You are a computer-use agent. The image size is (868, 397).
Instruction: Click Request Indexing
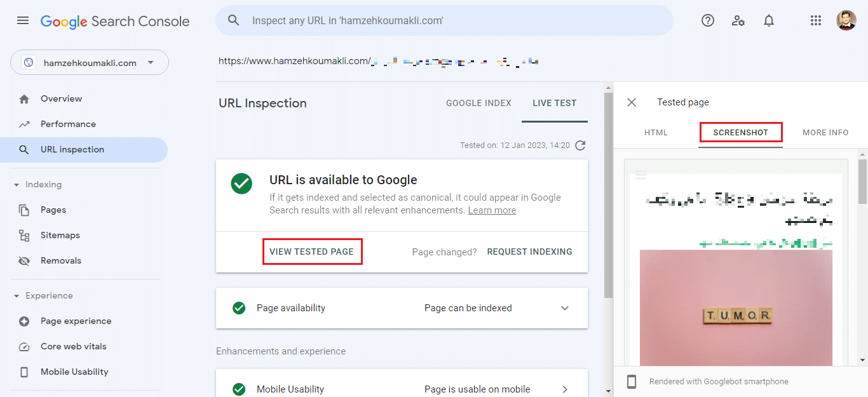click(529, 252)
